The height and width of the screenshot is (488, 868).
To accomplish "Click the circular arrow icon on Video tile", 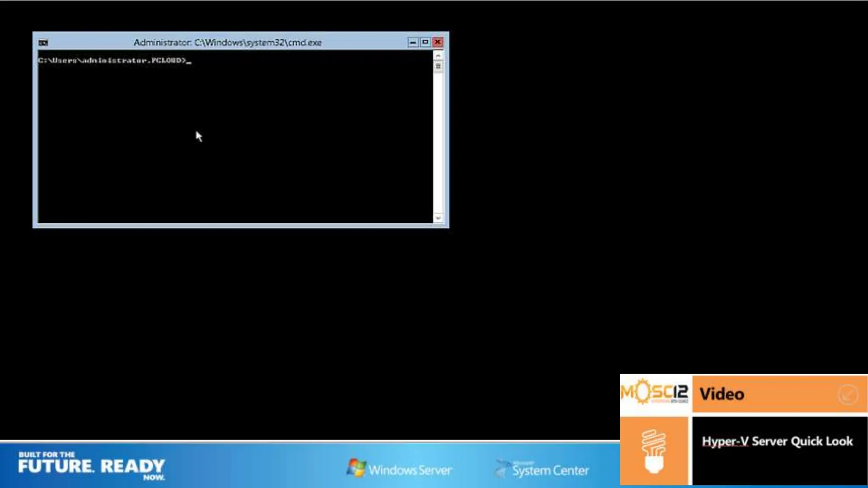I will point(848,395).
